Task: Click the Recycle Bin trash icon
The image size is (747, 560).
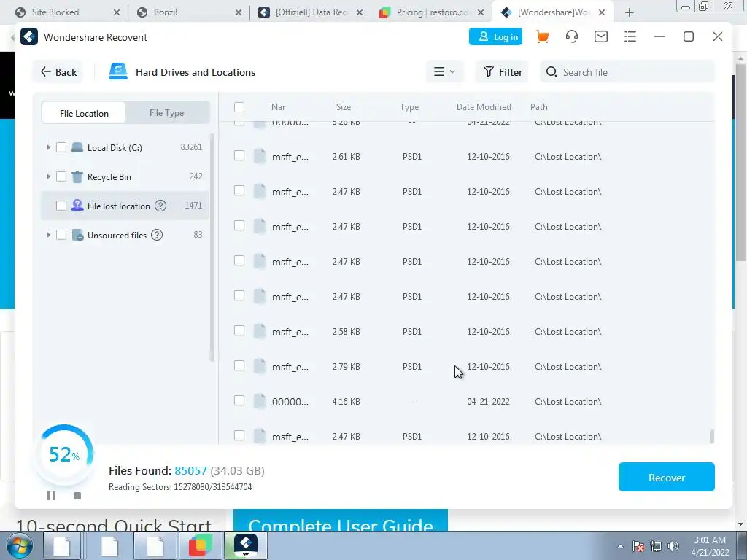Action: click(x=77, y=176)
